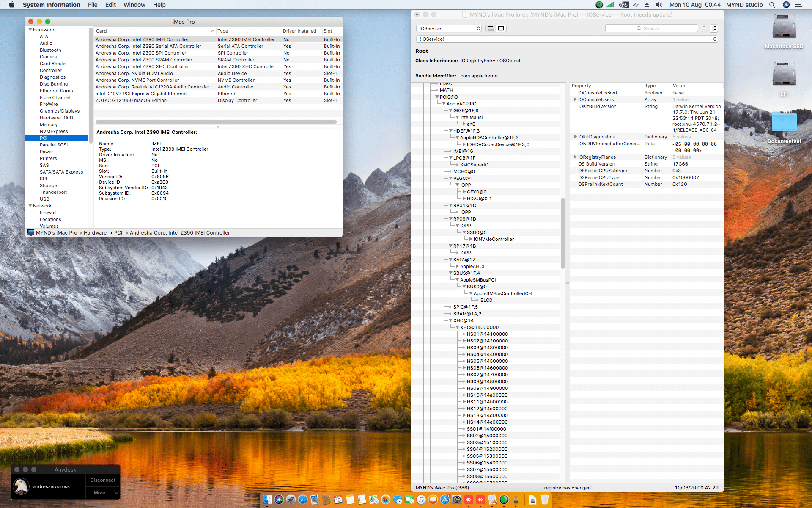The width and height of the screenshot is (812, 508).
Task: Open iTunes in the Dock
Action: [x=421, y=500]
